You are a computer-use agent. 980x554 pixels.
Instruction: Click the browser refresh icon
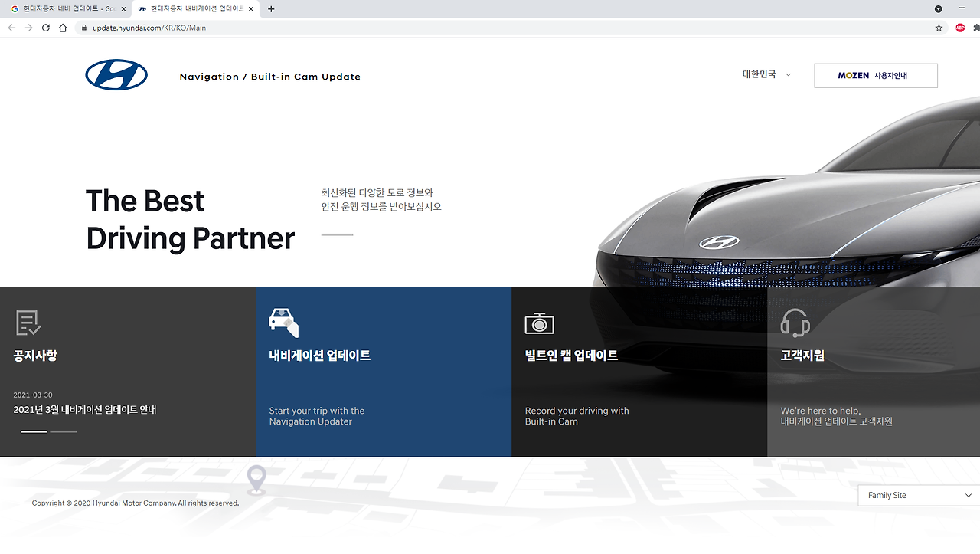click(x=46, y=27)
